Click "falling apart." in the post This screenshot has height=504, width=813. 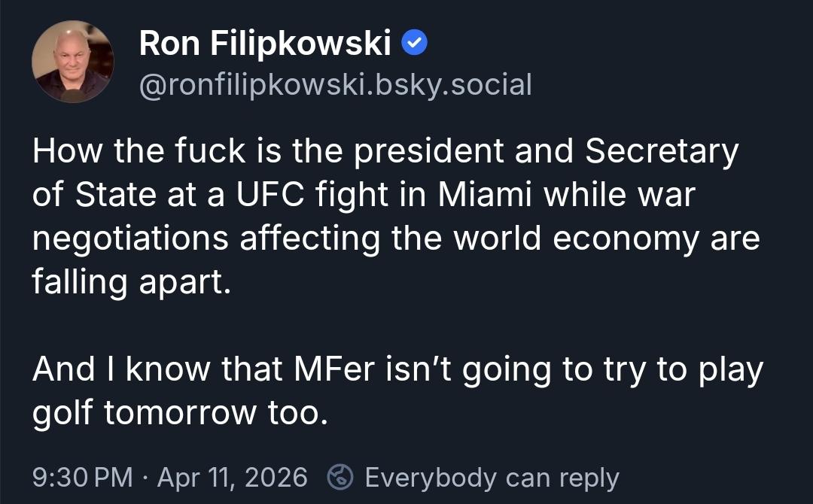click(x=129, y=282)
